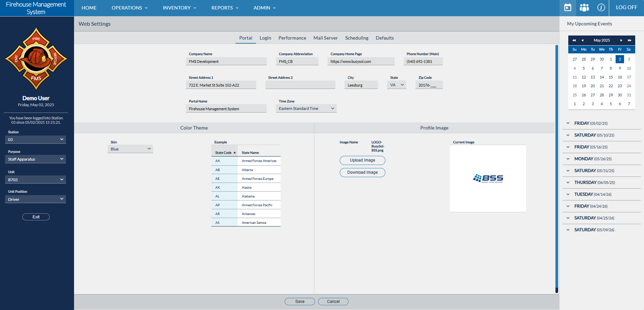Open the REPORTS menu

pos(225,8)
